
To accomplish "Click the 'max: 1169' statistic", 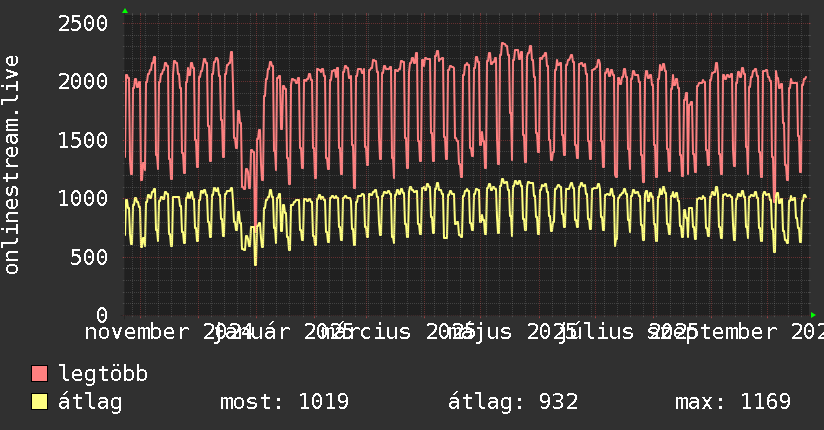I will tap(733, 402).
